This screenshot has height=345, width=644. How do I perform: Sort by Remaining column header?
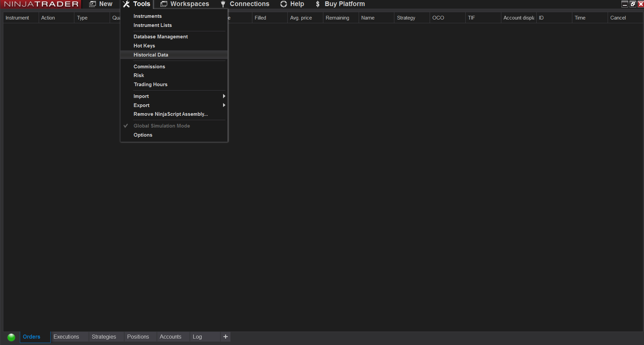pos(341,18)
